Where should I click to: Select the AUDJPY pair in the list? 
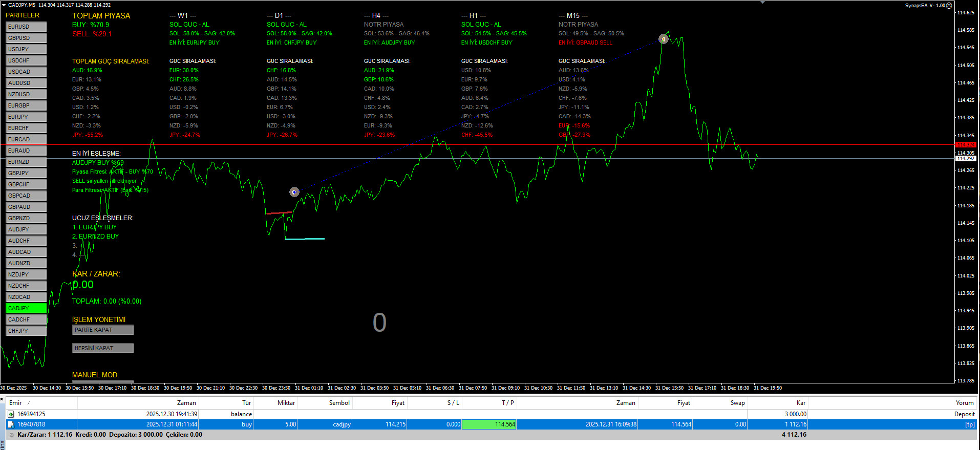26,229
